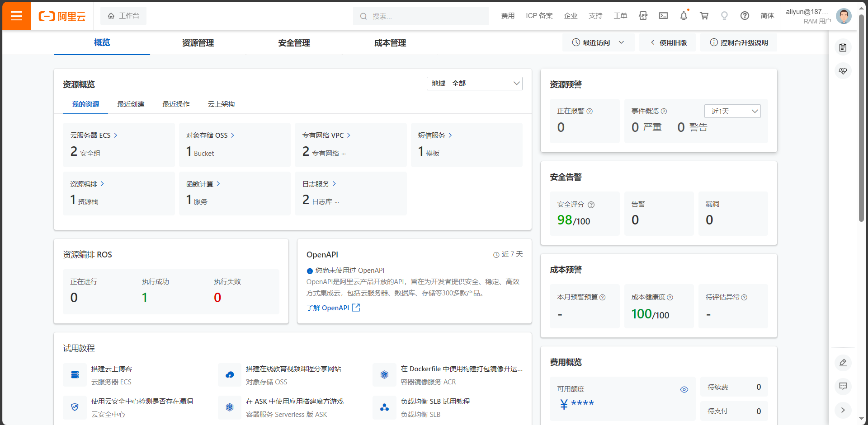868x425 pixels.
Task: Click the page vertical scrollbar
Action: tap(862, 117)
